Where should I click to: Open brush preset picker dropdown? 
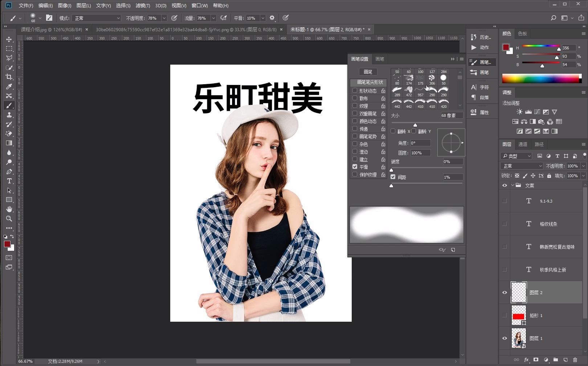(x=40, y=18)
